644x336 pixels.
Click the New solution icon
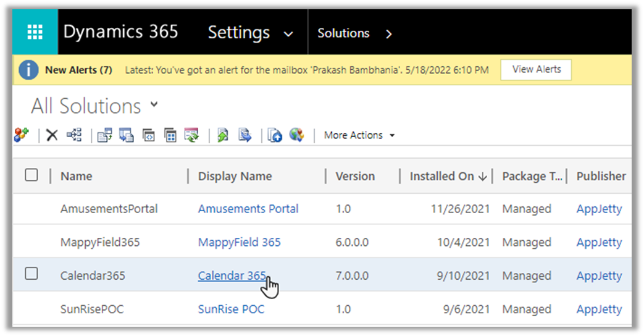[x=21, y=135]
